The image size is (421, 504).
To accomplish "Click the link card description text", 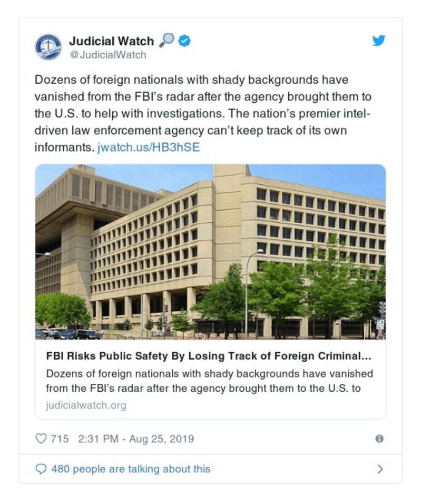I will click(x=209, y=381).
